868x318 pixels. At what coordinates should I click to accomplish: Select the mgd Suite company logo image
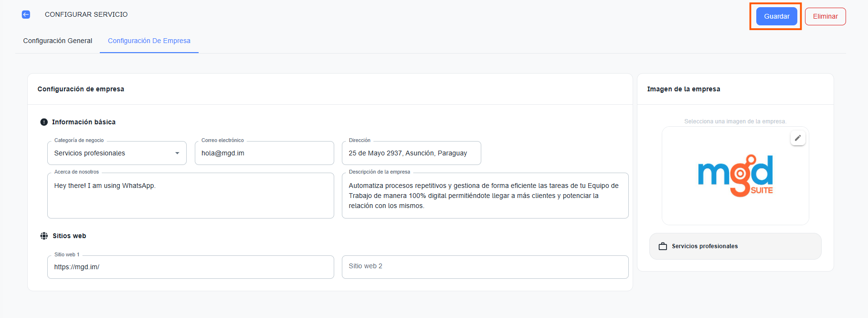click(x=735, y=175)
